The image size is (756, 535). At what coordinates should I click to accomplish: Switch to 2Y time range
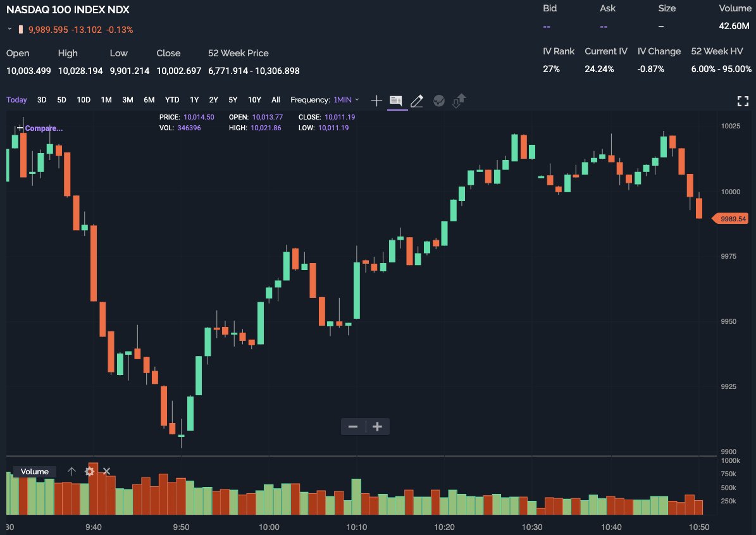(214, 100)
